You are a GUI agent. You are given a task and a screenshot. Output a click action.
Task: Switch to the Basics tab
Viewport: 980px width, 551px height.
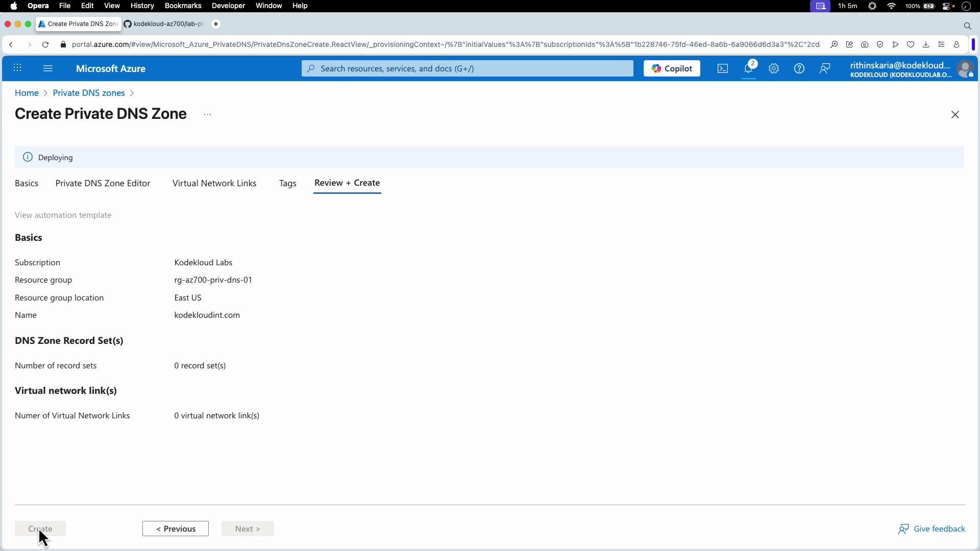point(27,183)
